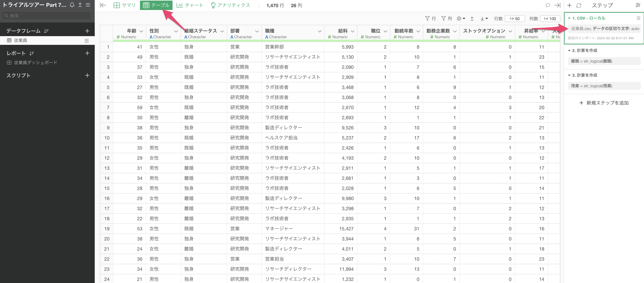Click the ヘルスケア担当 cell
The height and width of the screenshot is (283, 644).
pyautogui.click(x=293, y=138)
